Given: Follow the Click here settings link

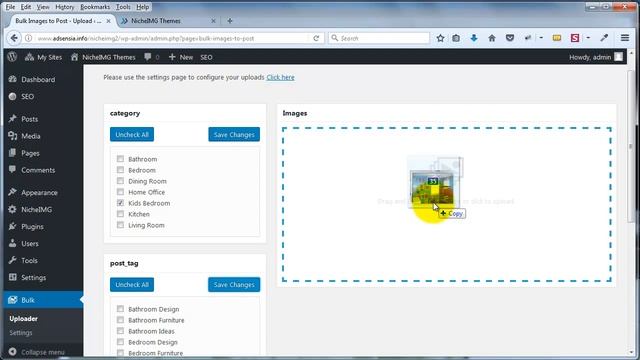Looking at the screenshot, I should click(x=280, y=77).
